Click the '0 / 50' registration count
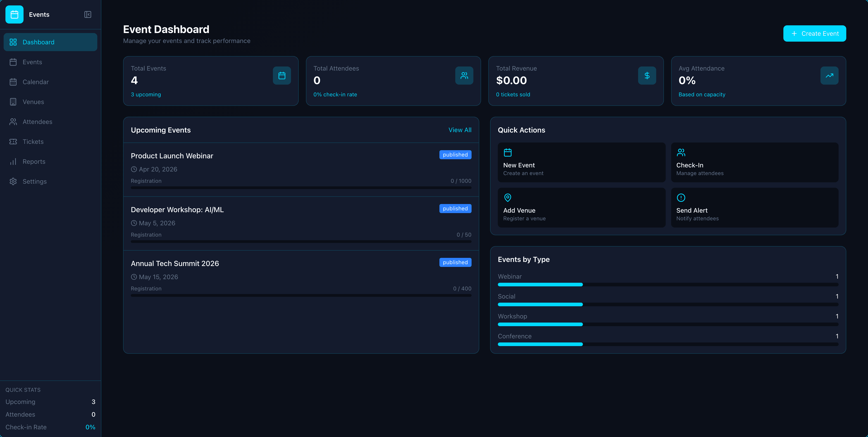The image size is (868, 437). [464, 235]
